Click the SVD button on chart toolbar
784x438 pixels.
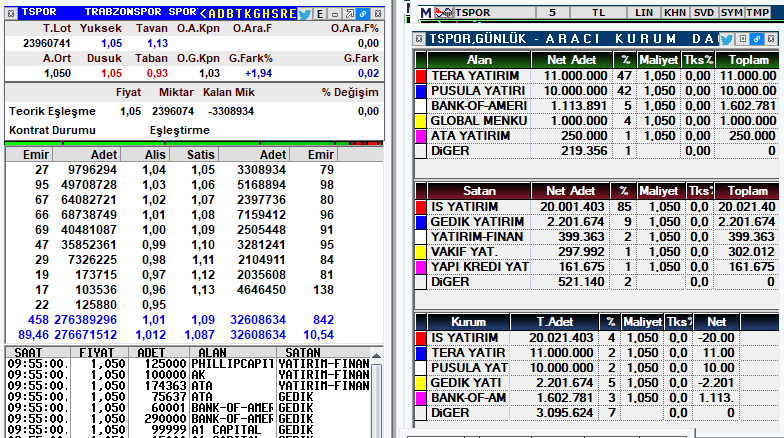[704, 12]
